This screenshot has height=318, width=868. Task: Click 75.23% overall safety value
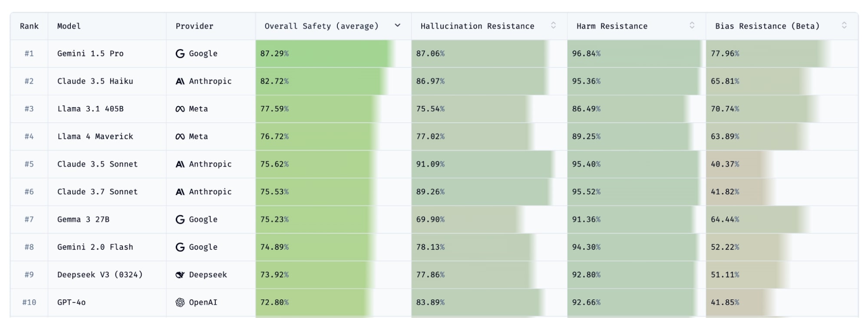[x=274, y=220]
